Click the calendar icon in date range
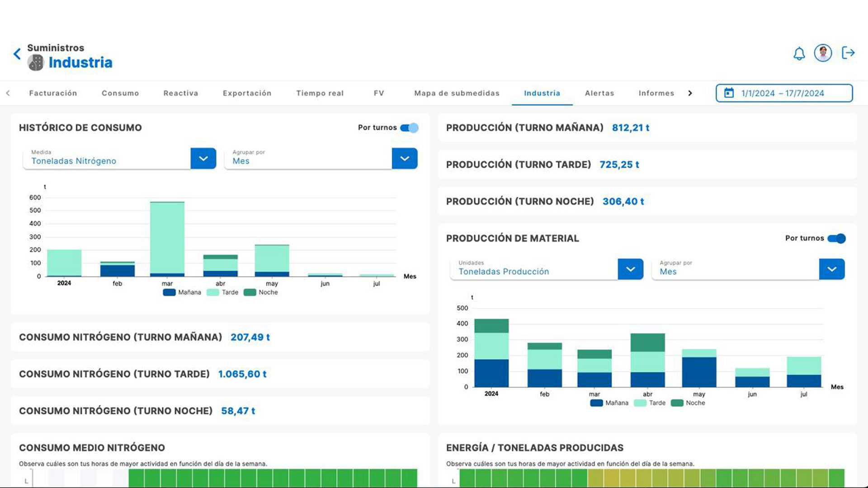This screenshot has width=868, height=488. [x=729, y=93]
